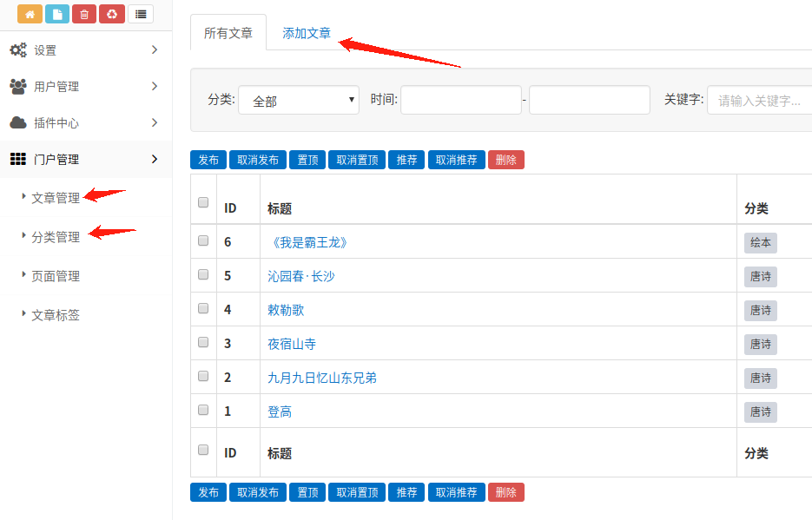Viewport: 812px width, 520px height.
Task: Open the orange home icon button
Action: coord(30,14)
